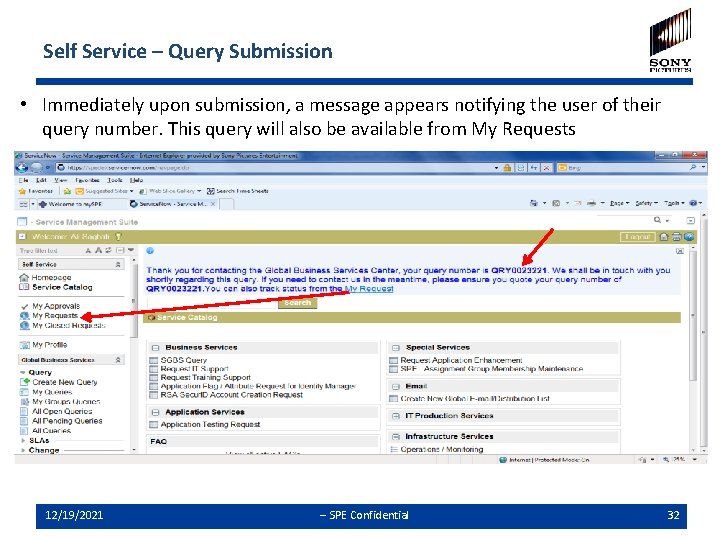Collapse the Infrastructure Services category

pyautogui.click(x=396, y=437)
